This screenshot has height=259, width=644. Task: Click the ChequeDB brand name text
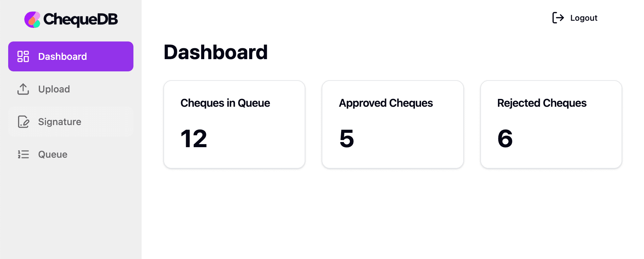81,19
